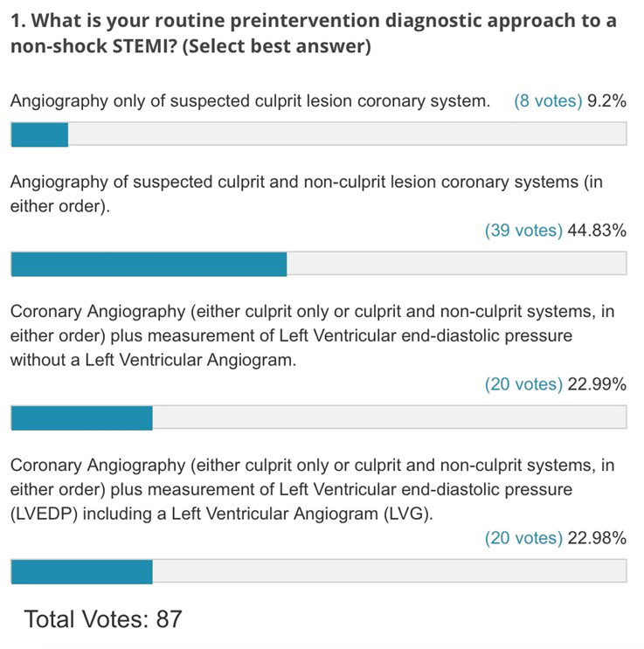Click the filled portion of the 22.98% bar
Viewport: 644px width, 649px height.
(x=81, y=571)
